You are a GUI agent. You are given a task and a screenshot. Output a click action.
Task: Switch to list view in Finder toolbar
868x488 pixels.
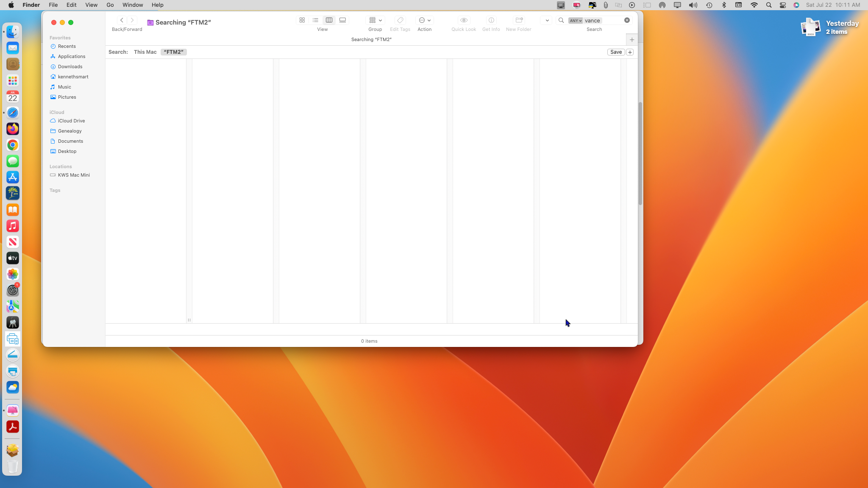[315, 20]
